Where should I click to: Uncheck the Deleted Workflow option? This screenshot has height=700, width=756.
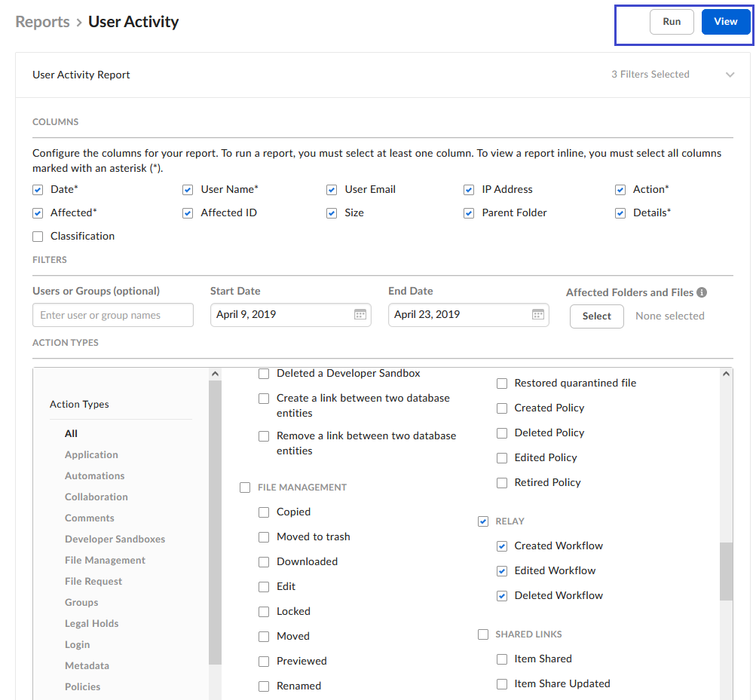click(x=501, y=595)
